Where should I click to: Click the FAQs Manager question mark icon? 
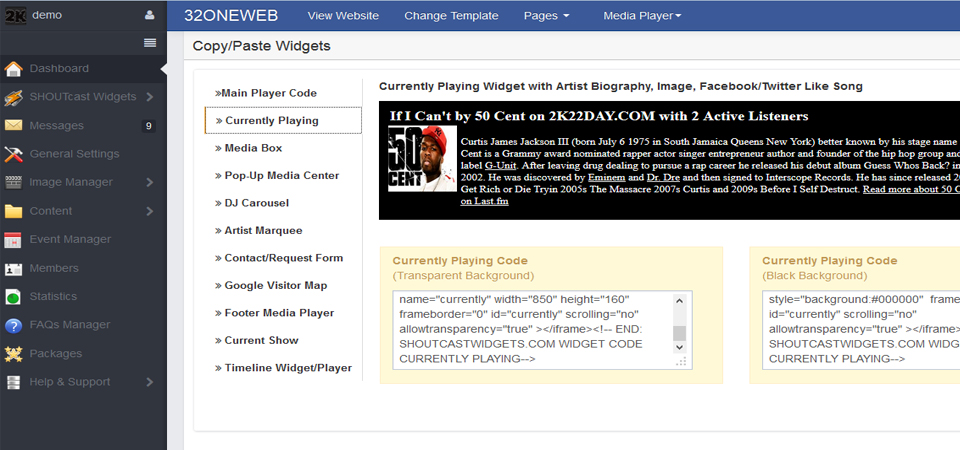(x=13, y=325)
